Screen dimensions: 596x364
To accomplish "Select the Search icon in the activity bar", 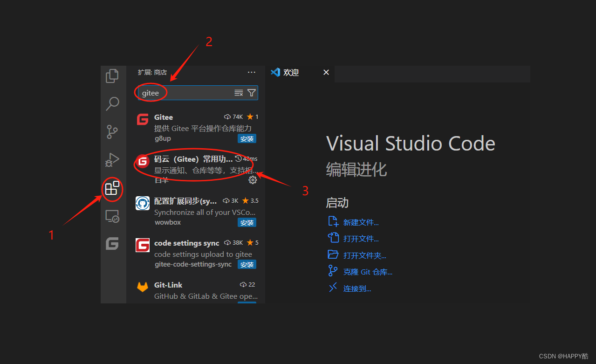I will [x=112, y=103].
